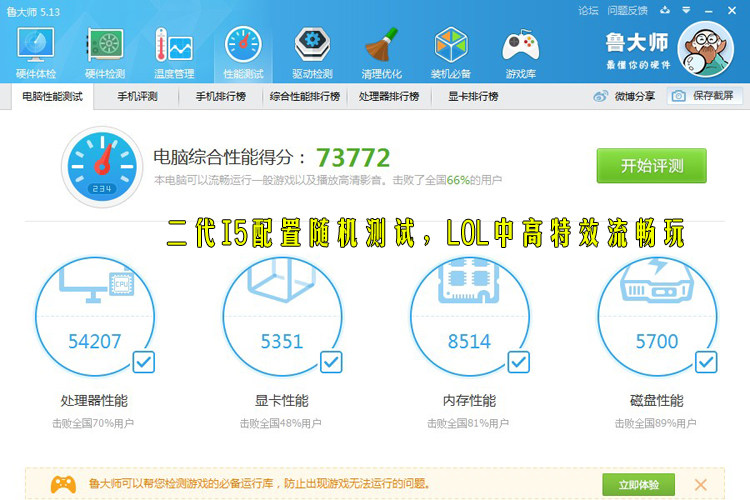
Task: Click the overall score 73772
Action: 353,158
